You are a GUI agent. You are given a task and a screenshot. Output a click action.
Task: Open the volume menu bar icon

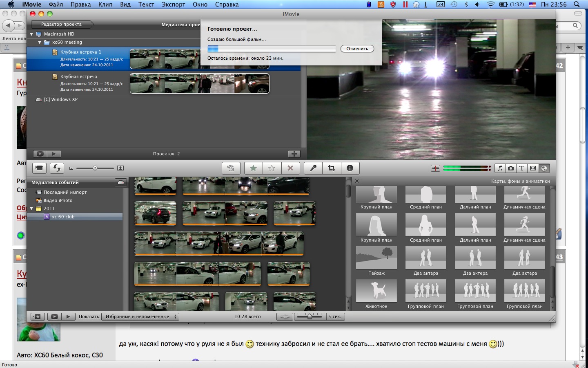(477, 4)
